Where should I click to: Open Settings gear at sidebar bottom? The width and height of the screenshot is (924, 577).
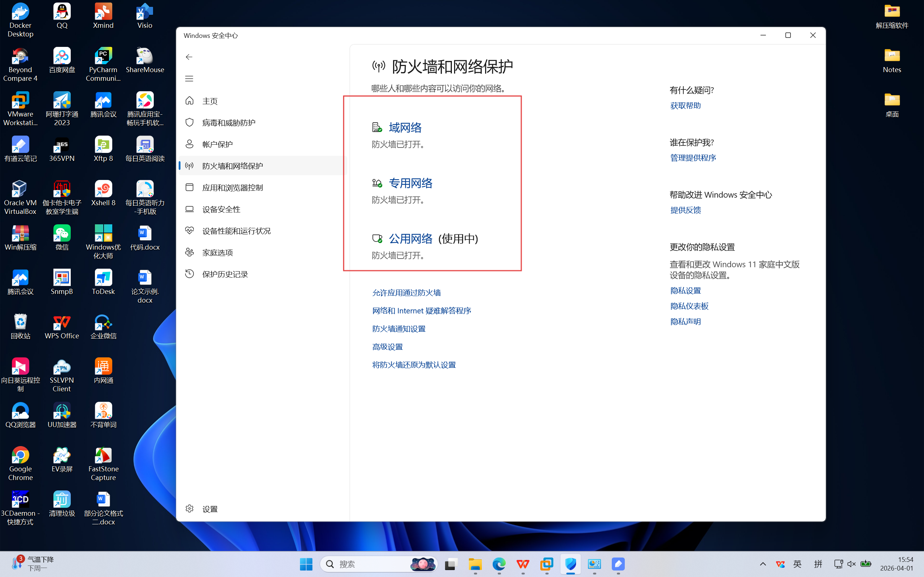189,508
